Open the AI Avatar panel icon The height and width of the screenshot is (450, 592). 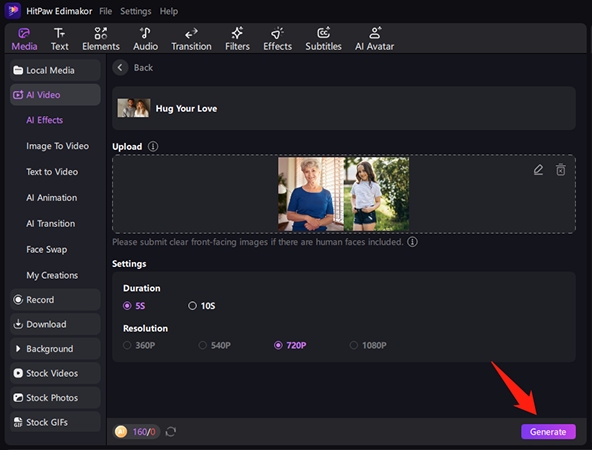click(x=375, y=33)
